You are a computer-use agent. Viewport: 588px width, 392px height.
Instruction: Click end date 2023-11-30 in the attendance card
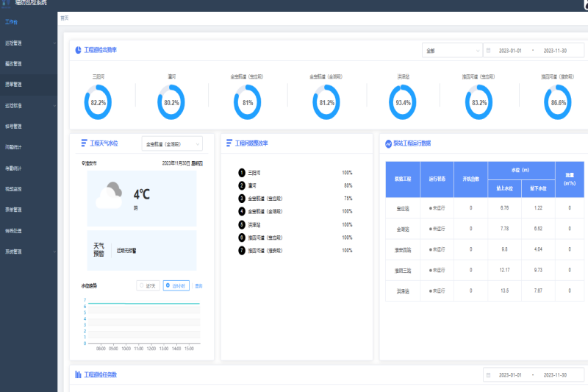pos(555,51)
